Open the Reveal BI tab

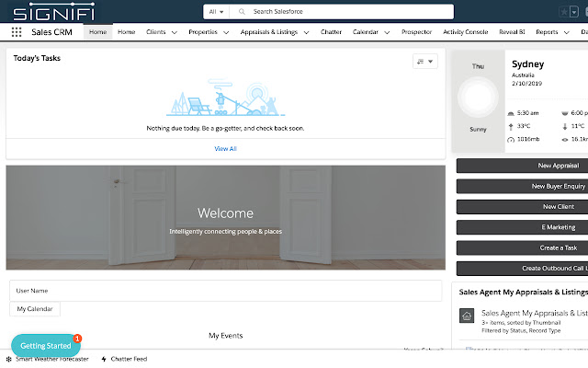(512, 32)
